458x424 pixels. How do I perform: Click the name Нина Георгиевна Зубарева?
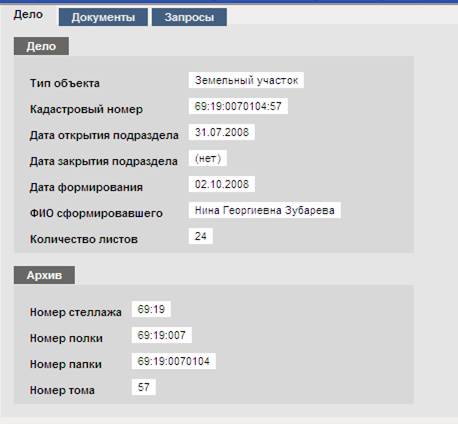click(x=265, y=210)
